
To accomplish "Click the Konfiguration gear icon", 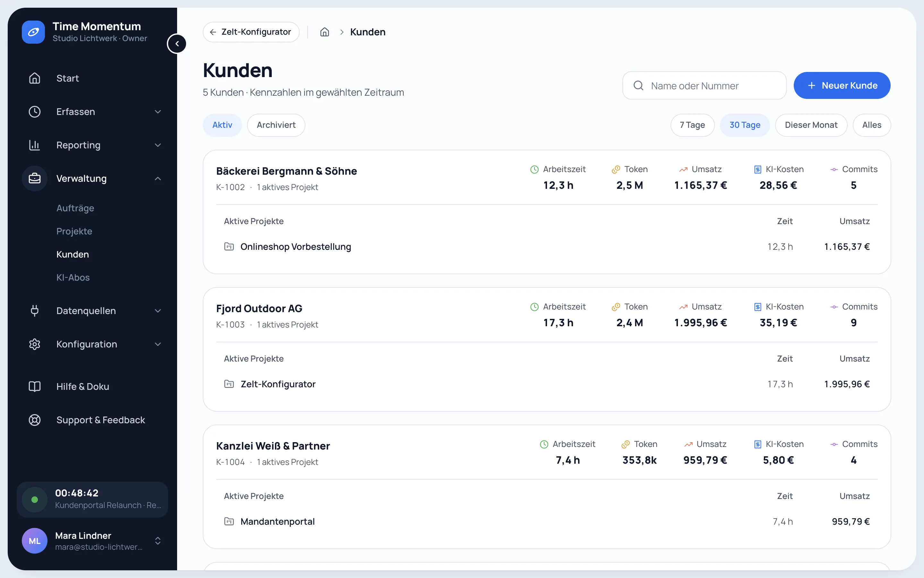I will click(x=35, y=344).
